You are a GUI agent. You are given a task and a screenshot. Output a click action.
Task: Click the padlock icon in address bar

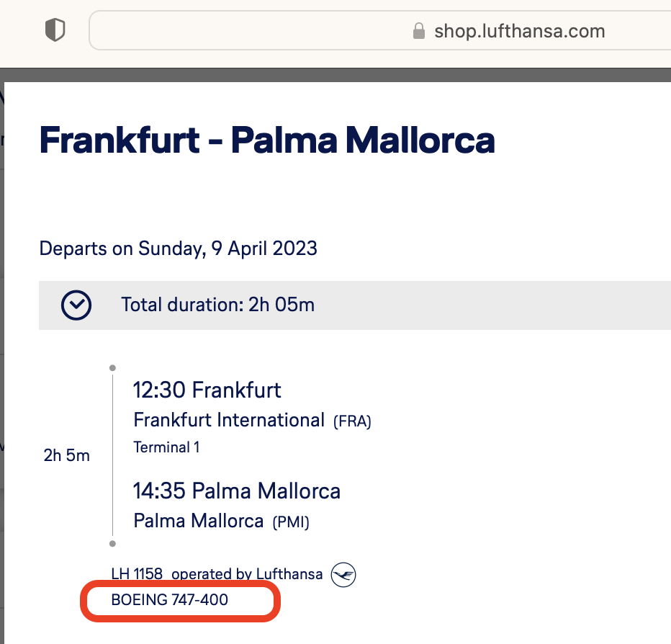(x=418, y=31)
